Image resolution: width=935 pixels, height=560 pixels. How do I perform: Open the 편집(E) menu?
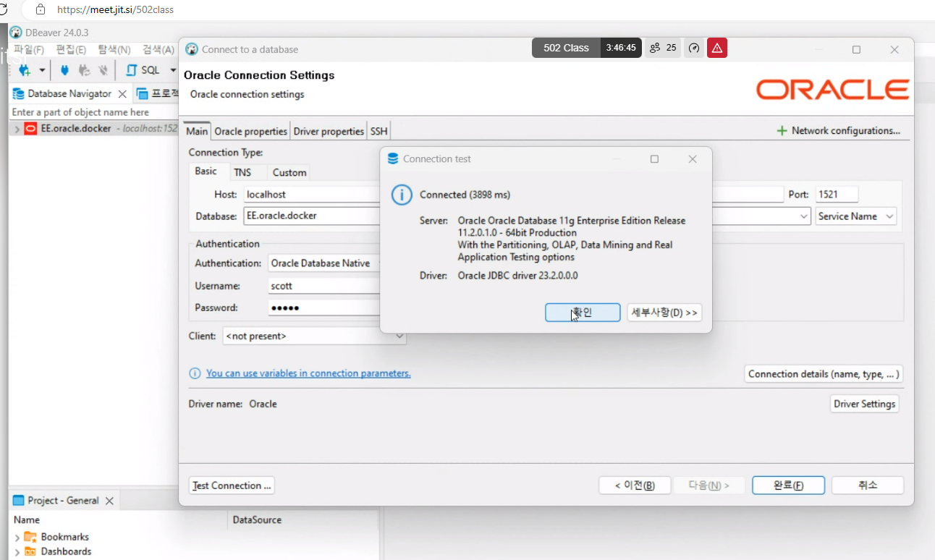71,50
